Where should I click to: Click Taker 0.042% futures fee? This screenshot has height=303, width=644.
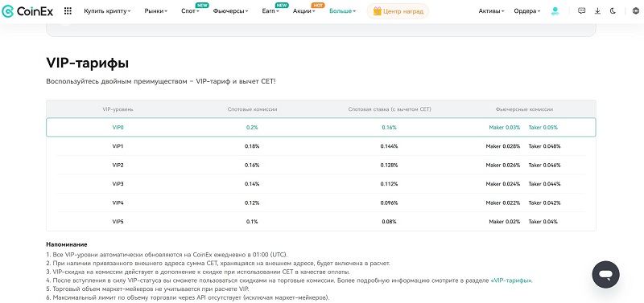tap(545, 203)
